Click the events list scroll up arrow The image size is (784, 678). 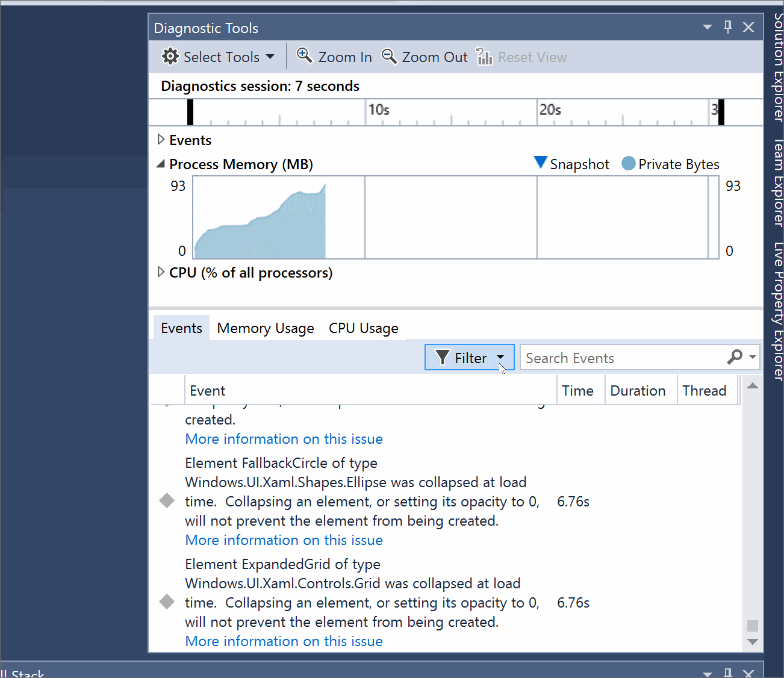tap(753, 385)
